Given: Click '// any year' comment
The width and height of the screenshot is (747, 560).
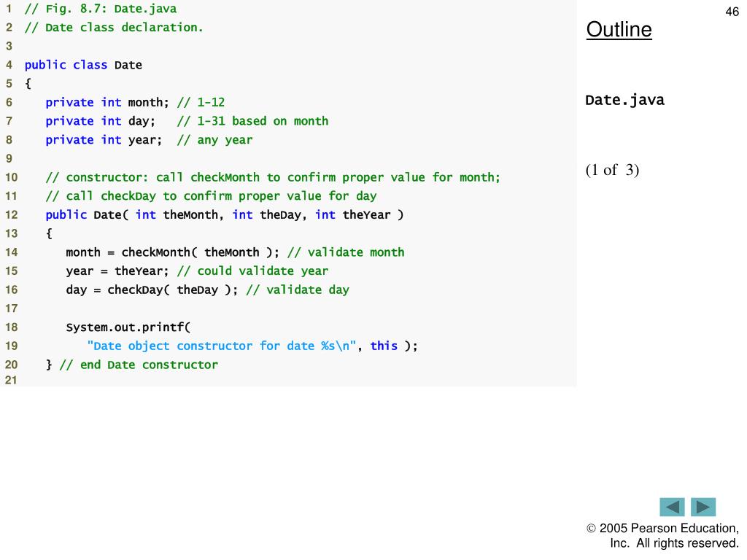Looking at the screenshot, I should (214, 140).
